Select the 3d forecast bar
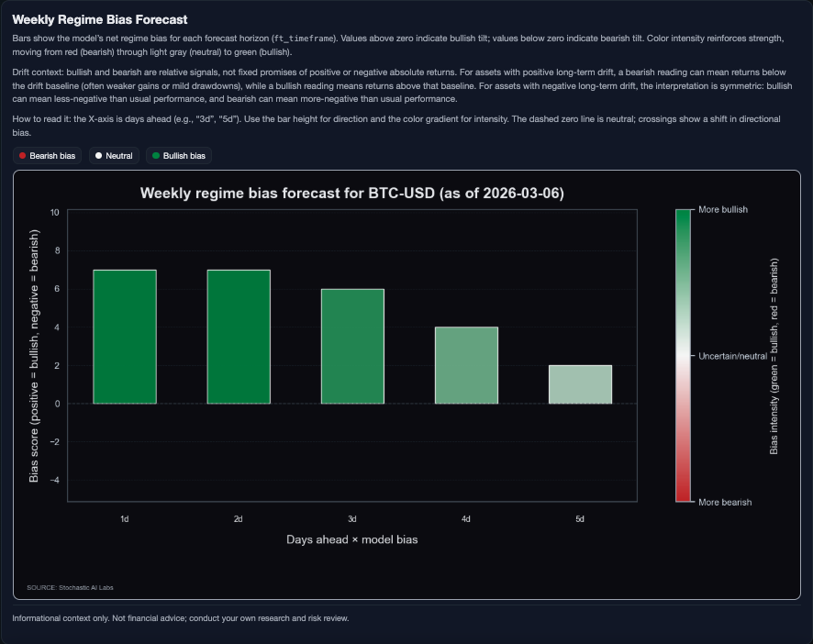 click(x=352, y=346)
